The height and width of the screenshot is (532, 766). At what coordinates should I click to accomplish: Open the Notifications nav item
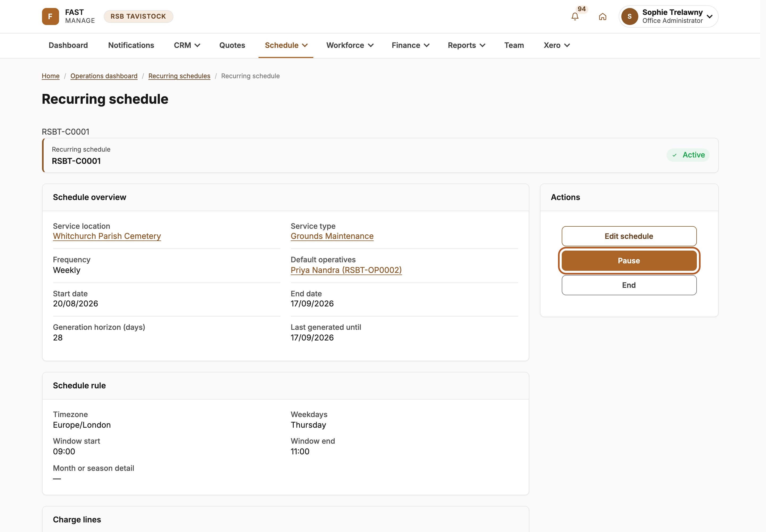click(x=131, y=45)
